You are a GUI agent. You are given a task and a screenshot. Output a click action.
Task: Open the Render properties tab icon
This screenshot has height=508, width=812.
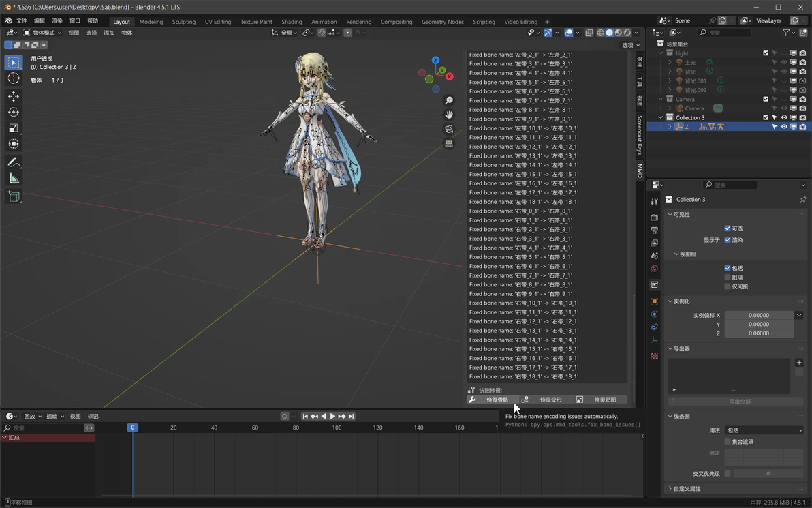[655, 218]
